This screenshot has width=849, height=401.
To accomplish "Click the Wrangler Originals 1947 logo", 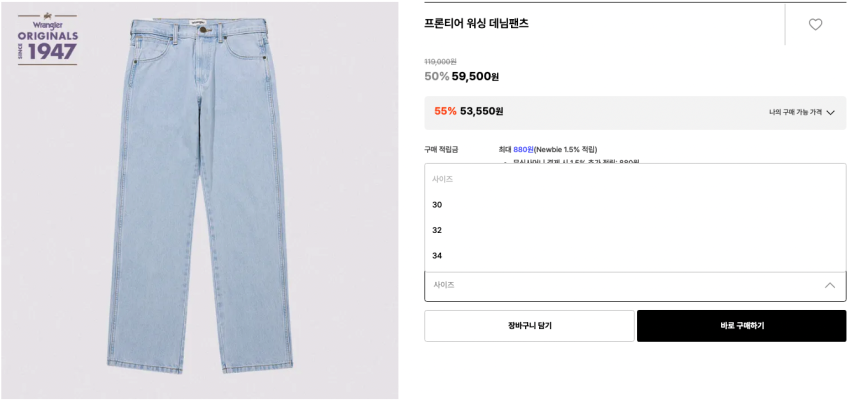I will [48, 37].
